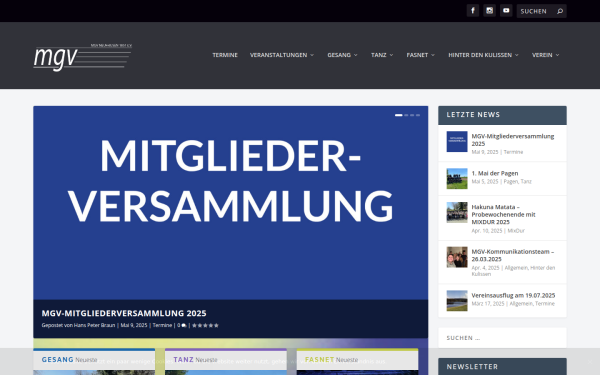600x375 pixels.
Task: Click 'Mai 9, 2025' date in slide meta
Action: point(134,325)
